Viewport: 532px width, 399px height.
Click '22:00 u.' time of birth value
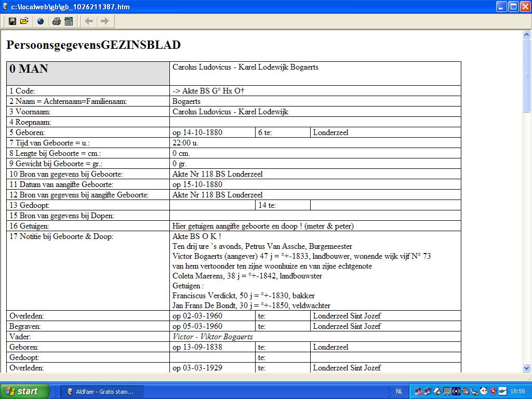(x=185, y=143)
